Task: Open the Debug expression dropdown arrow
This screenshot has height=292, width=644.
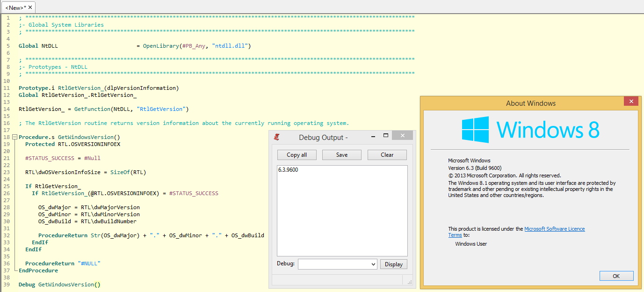Action: (x=373, y=264)
